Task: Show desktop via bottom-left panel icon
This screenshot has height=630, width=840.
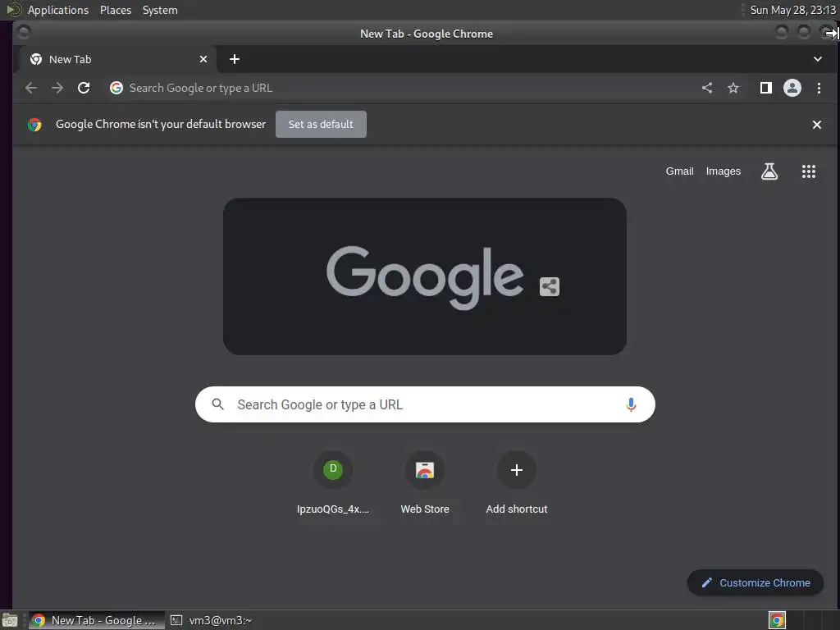Action: pos(9,620)
